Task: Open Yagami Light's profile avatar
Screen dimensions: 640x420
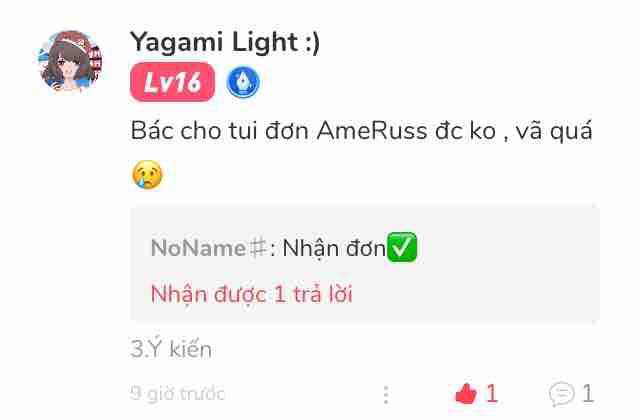Action: click(x=70, y=61)
